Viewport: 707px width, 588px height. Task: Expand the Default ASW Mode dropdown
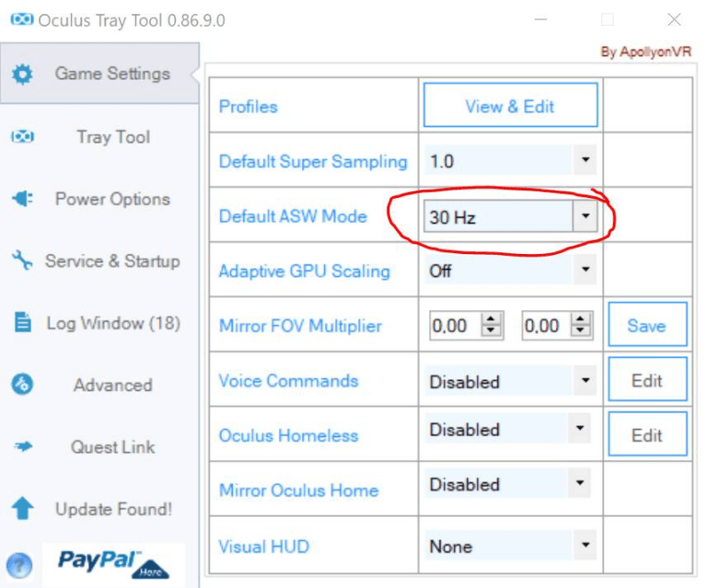click(585, 217)
